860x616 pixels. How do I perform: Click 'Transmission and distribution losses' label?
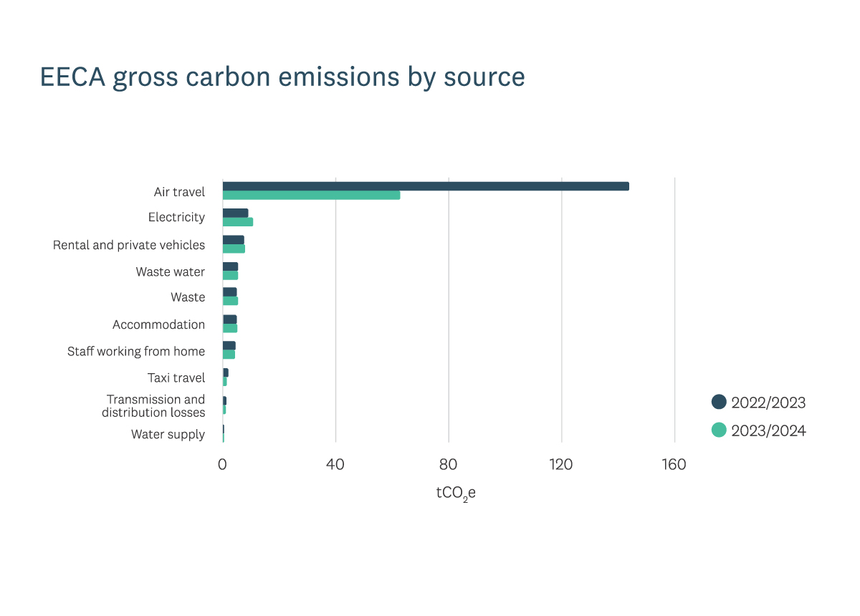[x=153, y=406]
